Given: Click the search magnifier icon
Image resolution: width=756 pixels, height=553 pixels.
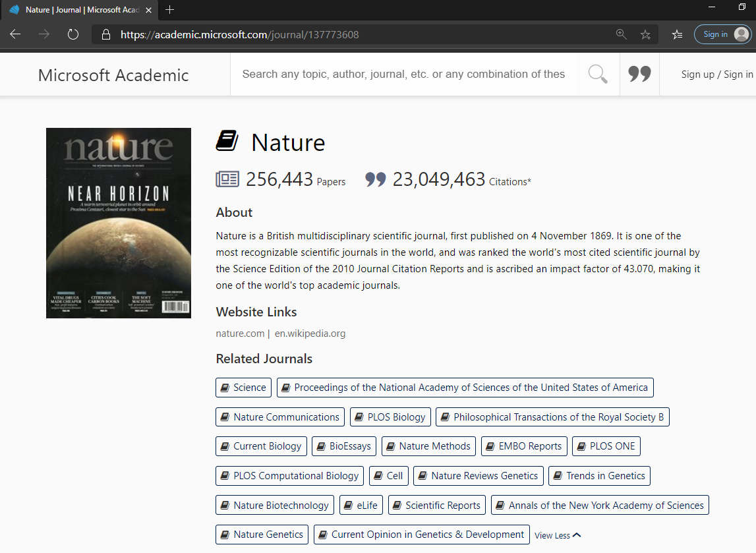Looking at the screenshot, I should pos(598,74).
